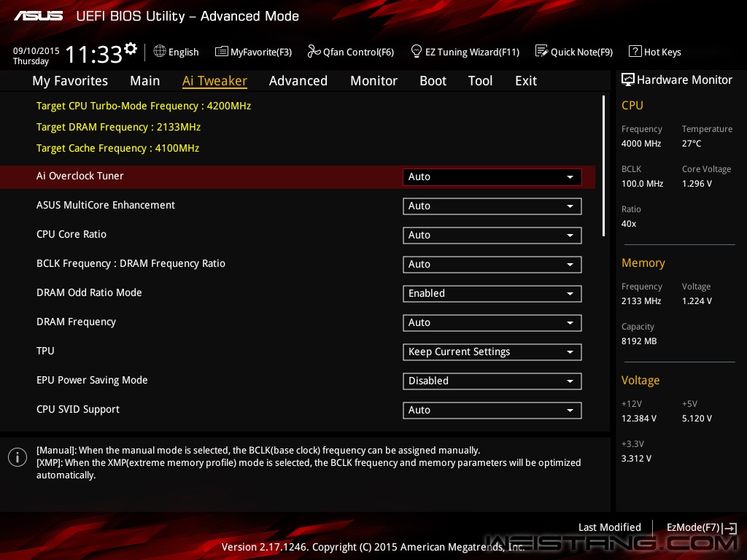This screenshot has width=747, height=560.
Task: Click the Qfan Control fan icon
Action: [314, 51]
